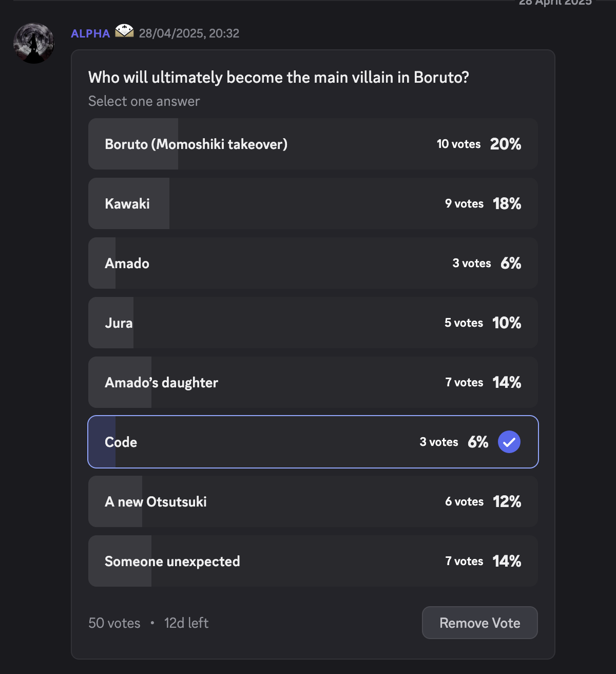
Task: Remove your vote from the poll
Action: click(x=480, y=623)
